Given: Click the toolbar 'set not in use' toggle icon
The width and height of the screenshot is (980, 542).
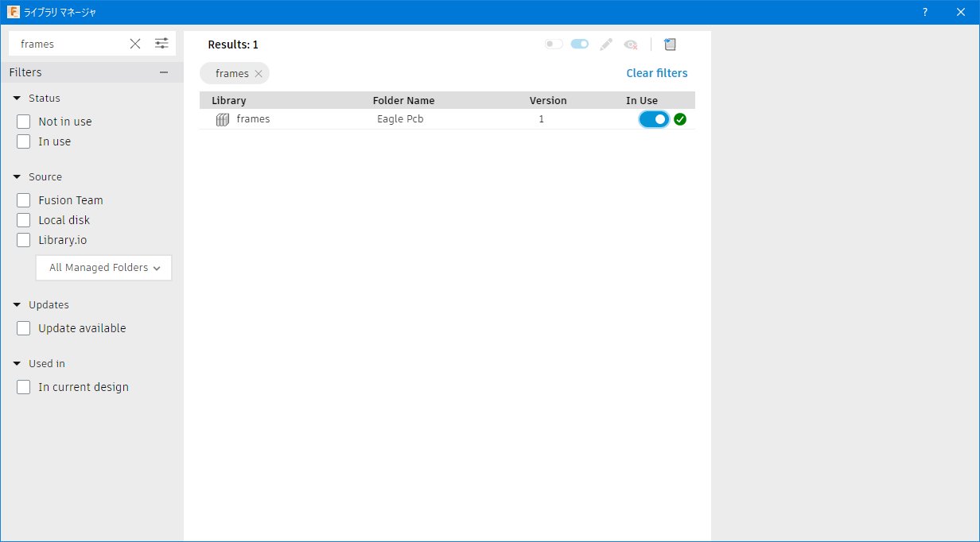Looking at the screenshot, I should [554, 45].
